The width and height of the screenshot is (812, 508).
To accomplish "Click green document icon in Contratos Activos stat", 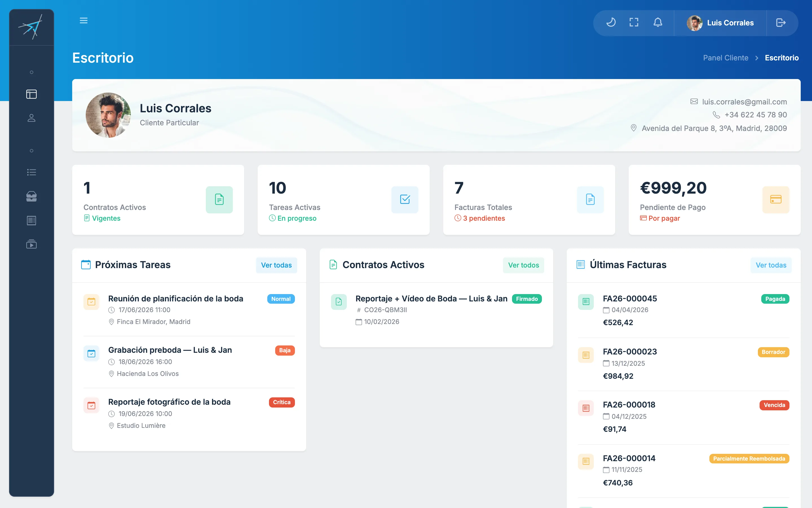I will 219,200.
